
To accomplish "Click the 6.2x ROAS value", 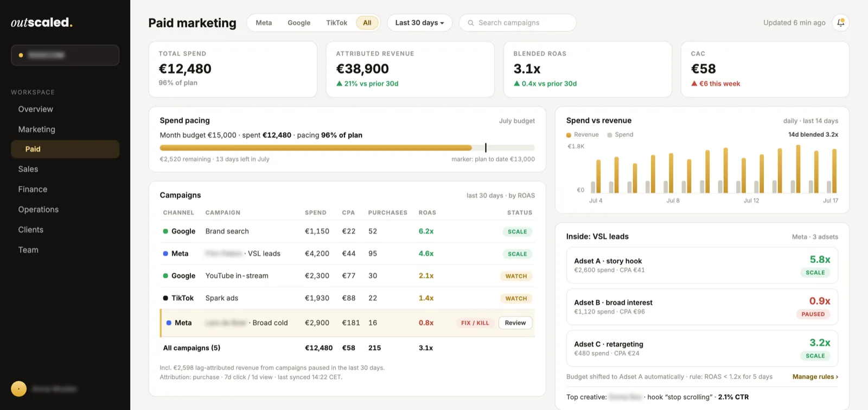I will click(x=426, y=231).
